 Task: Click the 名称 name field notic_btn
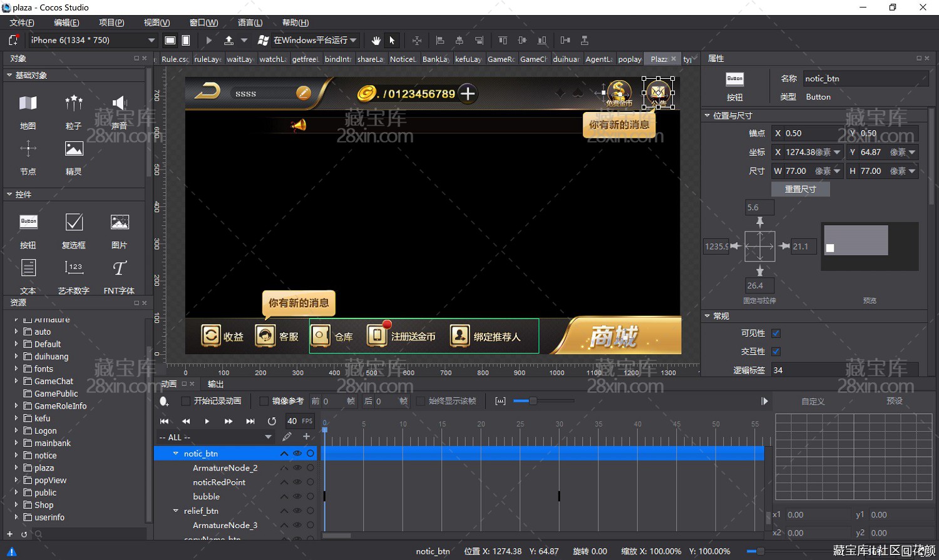tap(865, 79)
